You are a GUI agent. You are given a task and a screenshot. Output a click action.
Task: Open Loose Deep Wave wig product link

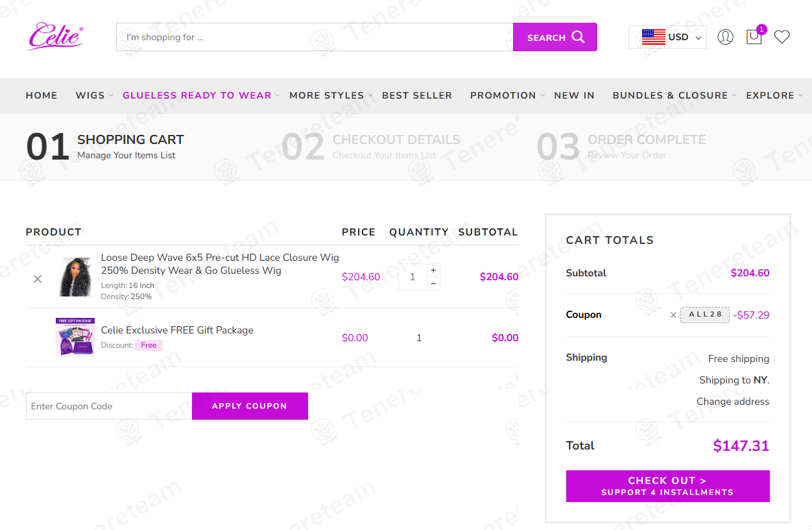pos(220,264)
